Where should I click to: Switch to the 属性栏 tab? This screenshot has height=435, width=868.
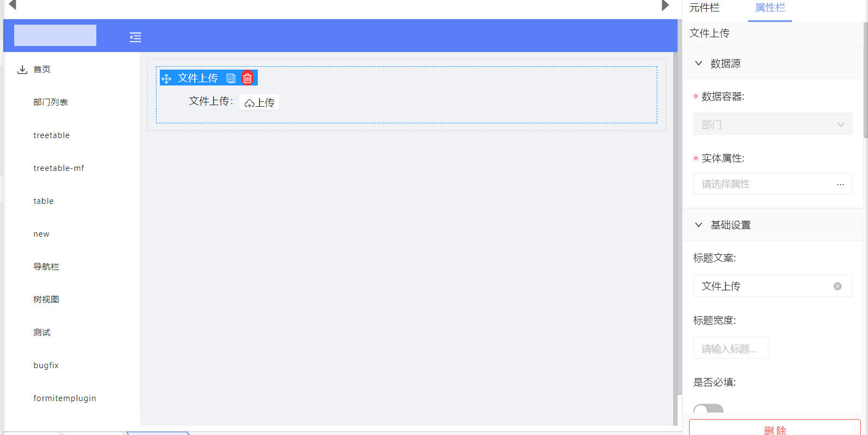tap(770, 8)
